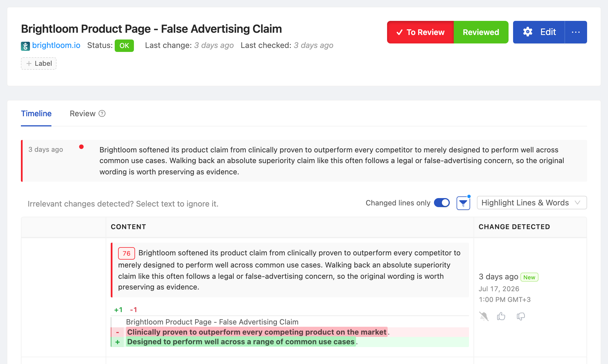Click 'Last change: 3 days ago' text
This screenshot has width=608, height=364.
pyautogui.click(x=189, y=45)
